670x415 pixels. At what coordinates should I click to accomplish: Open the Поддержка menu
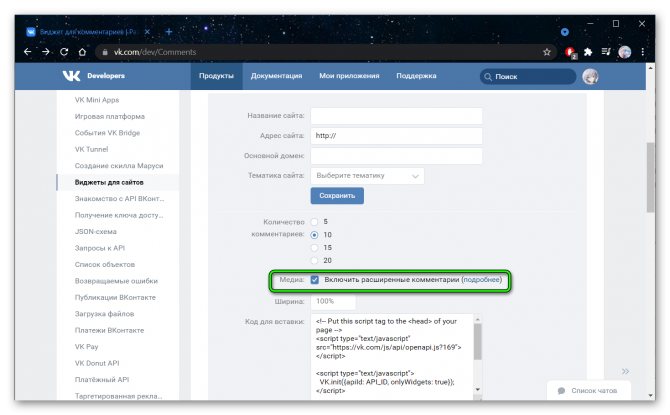click(x=416, y=76)
